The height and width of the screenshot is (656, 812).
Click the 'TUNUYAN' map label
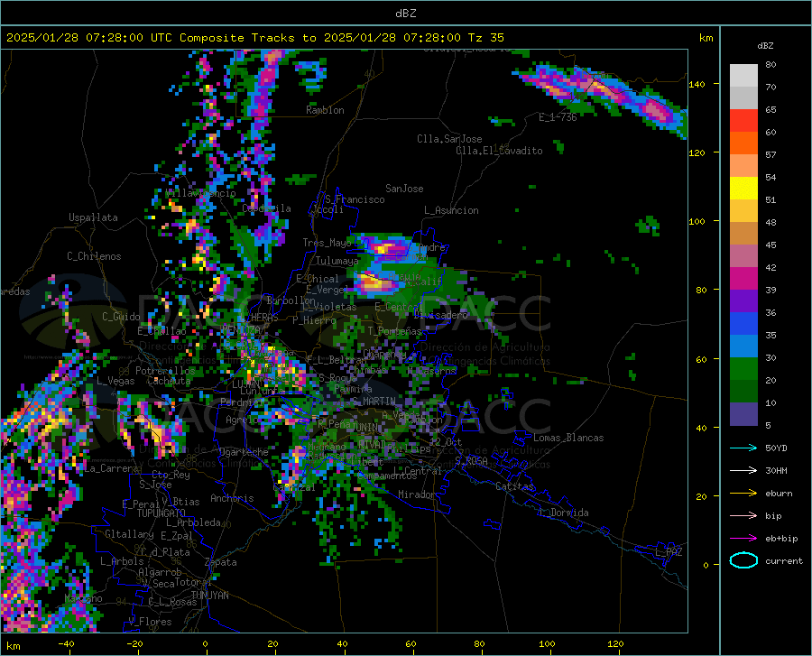click(x=209, y=595)
